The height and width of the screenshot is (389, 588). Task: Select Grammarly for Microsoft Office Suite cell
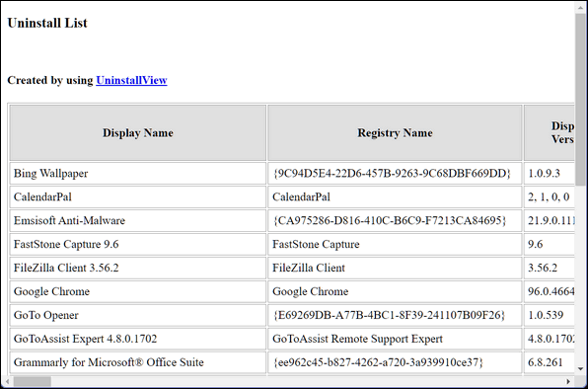138,362
